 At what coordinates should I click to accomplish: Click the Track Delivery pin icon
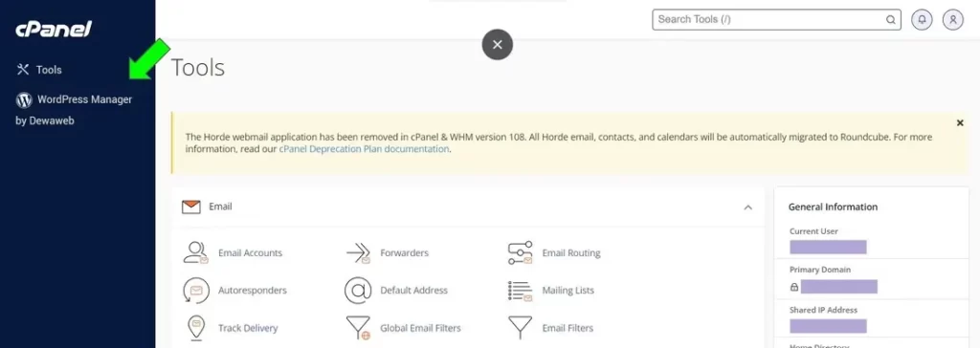click(195, 327)
